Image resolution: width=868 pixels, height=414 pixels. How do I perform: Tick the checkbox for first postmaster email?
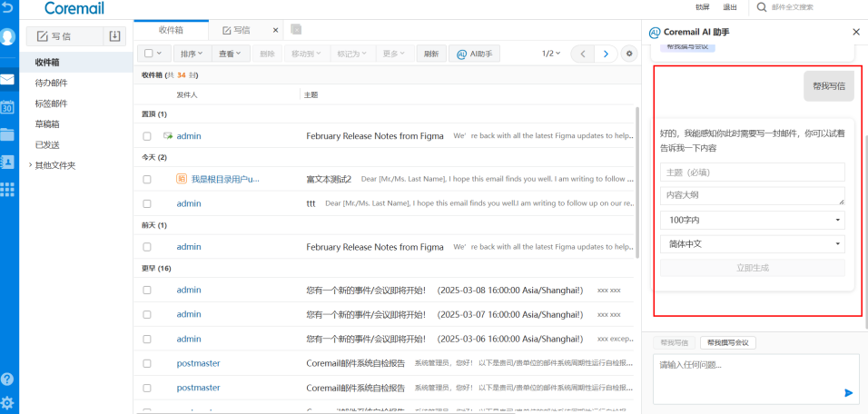point(147,363)
